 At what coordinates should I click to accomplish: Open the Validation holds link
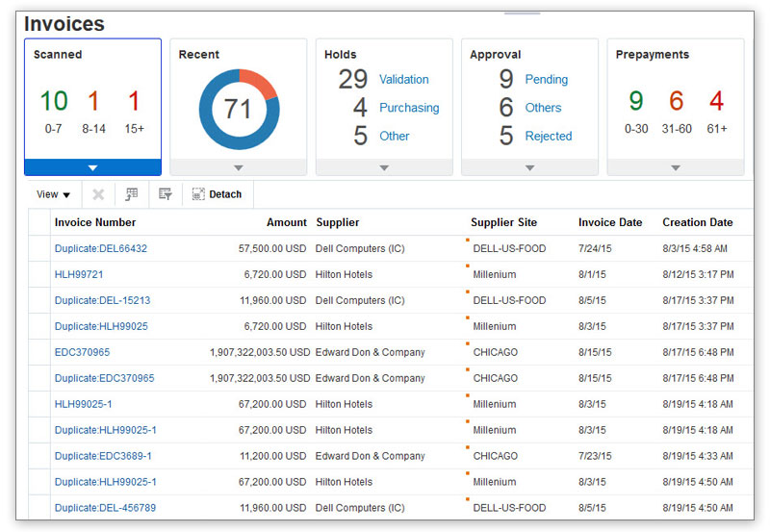[403, 80]
